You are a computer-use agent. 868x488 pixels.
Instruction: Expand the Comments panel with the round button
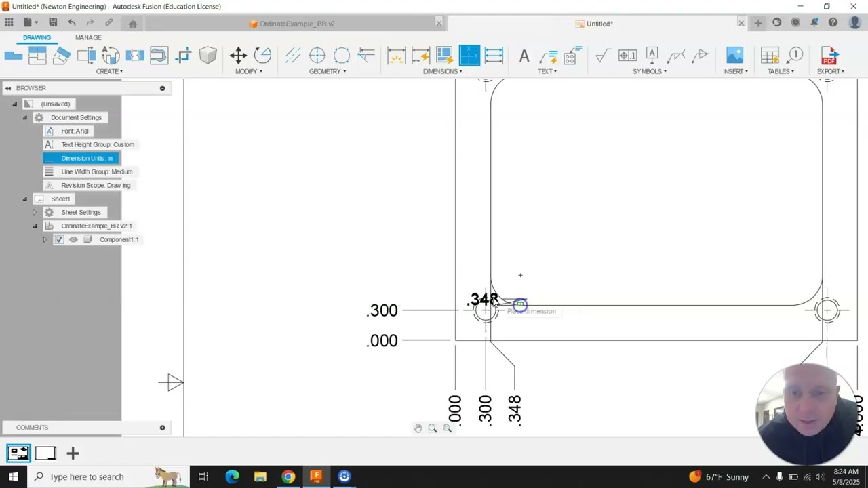click(x=162, y=428)
